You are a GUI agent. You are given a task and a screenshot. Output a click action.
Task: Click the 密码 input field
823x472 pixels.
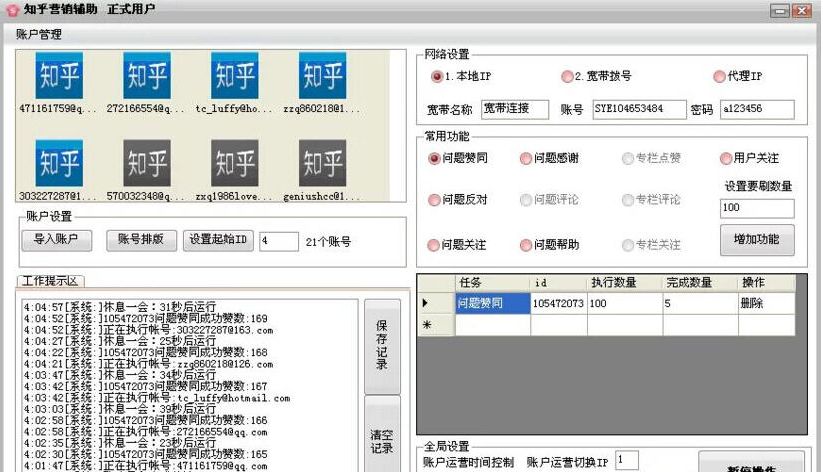(757, 109)
